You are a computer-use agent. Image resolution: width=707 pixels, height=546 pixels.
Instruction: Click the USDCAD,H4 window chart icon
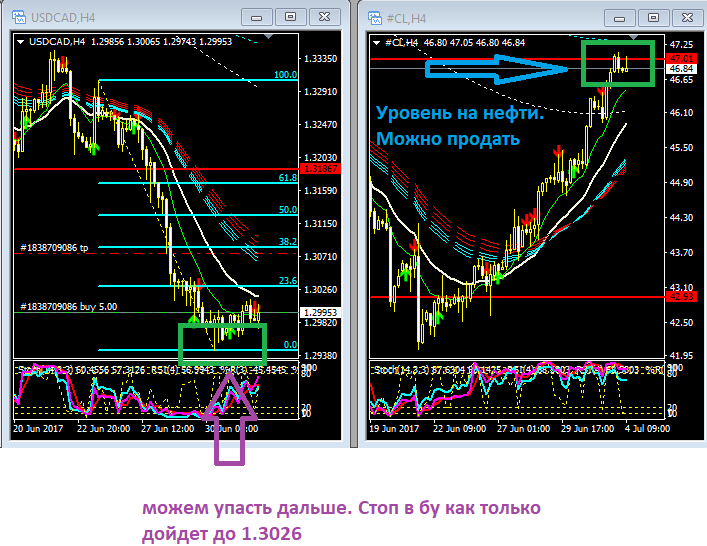pyautogui.click(x=19, y=18)
